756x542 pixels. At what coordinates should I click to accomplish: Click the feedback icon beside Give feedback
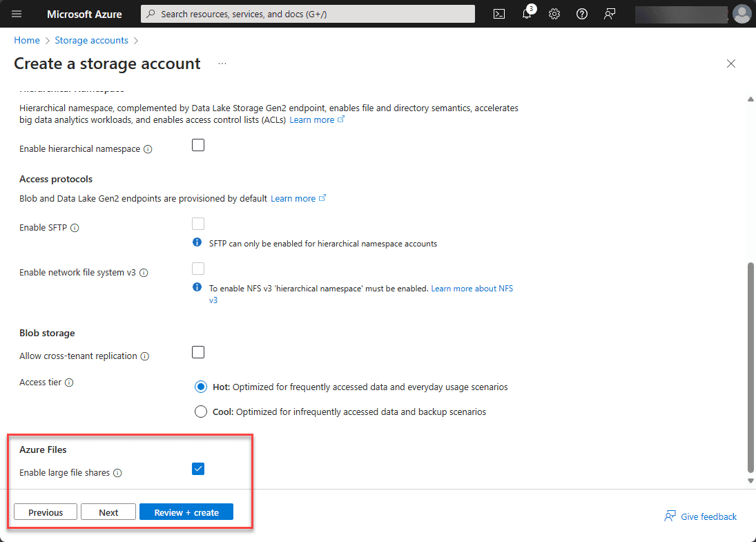670,516
